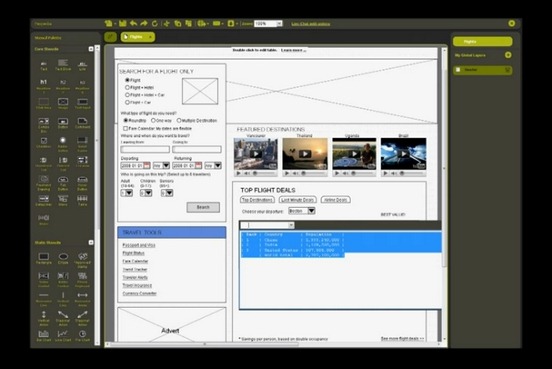Open the Top Destinations tab

tap(257, 200)
